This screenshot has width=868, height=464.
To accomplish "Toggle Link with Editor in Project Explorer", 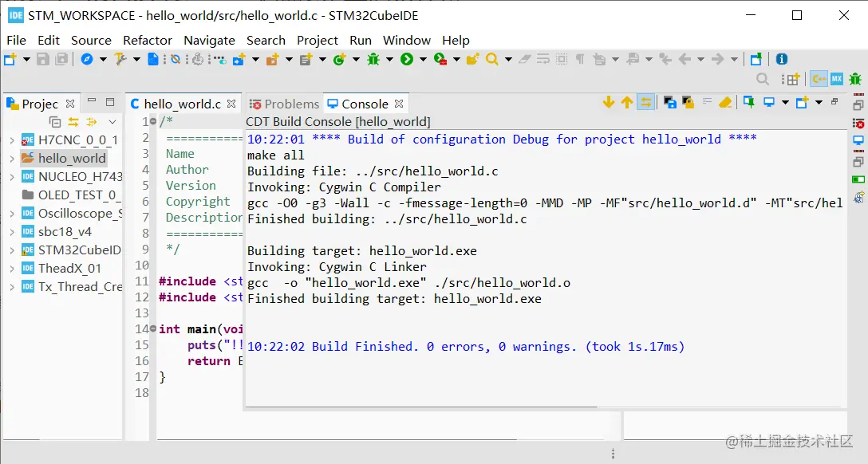I will click(73, 122).
